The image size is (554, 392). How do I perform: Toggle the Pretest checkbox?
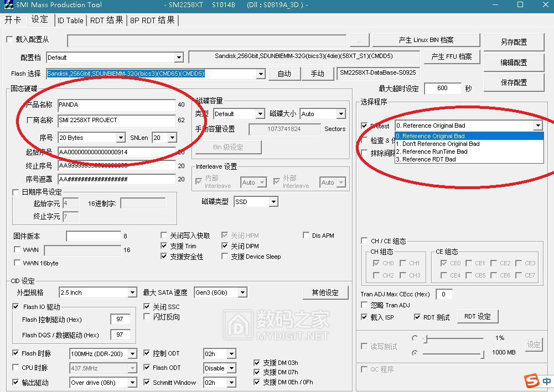coord(364,126)
